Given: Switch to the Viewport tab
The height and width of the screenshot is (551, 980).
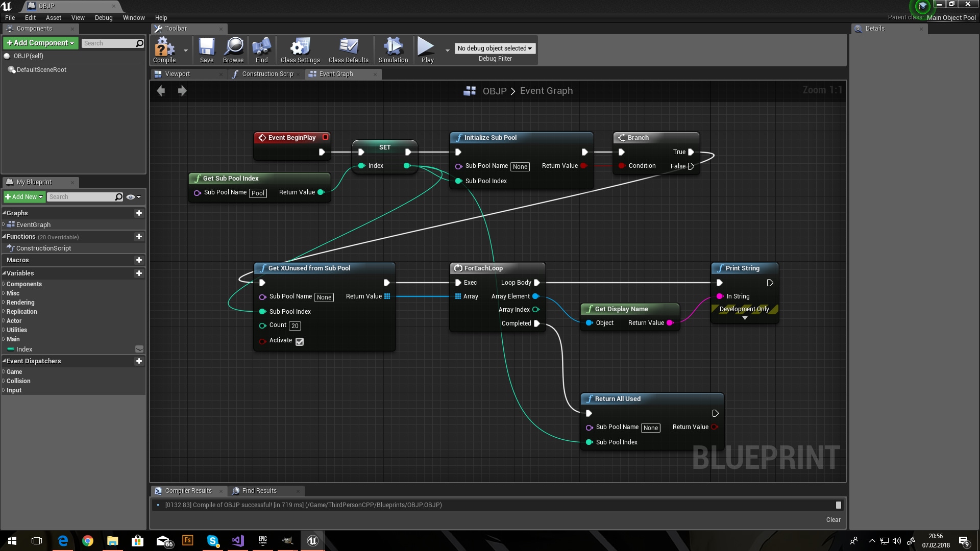Looking at the screenshot, I should 179,73.
